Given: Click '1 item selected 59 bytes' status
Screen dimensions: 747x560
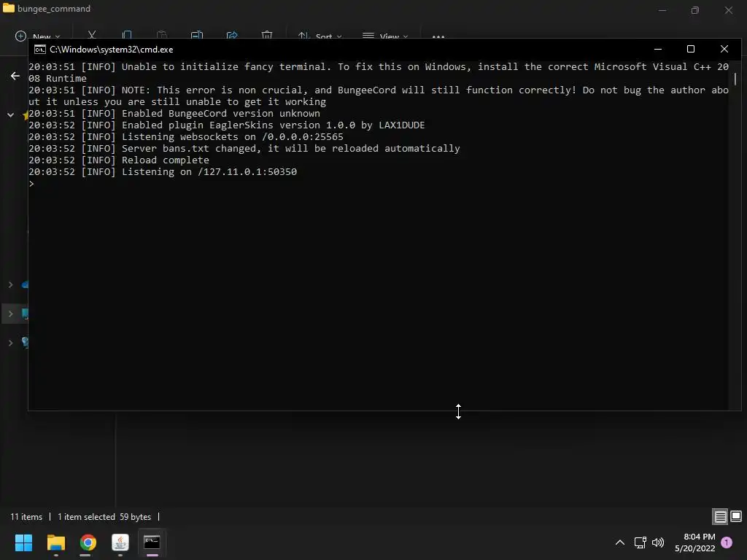Looking at the screenshot, I should tap(104, 517).
